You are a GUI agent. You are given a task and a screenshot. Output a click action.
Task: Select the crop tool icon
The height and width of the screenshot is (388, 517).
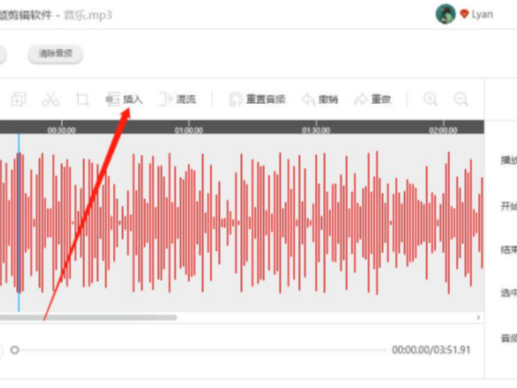coord(82,99)
